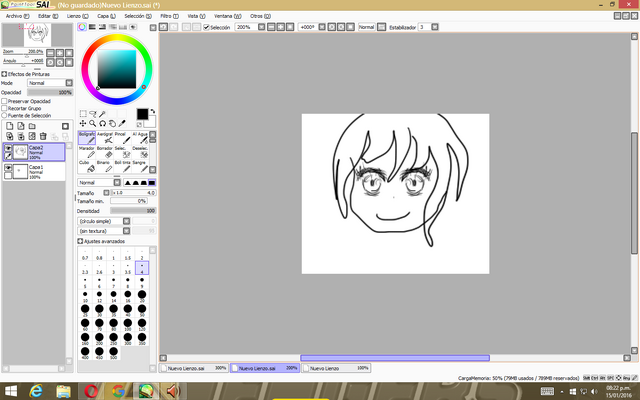Select the Deselec. deselect pen tool

140,152
